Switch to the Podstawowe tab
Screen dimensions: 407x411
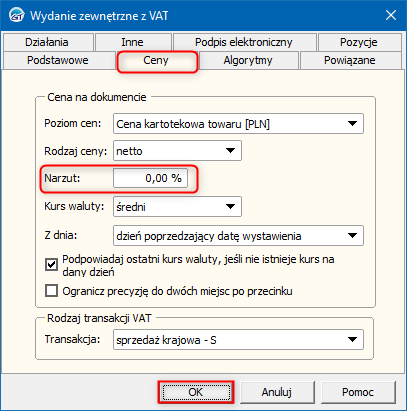[x=58, y=60]
